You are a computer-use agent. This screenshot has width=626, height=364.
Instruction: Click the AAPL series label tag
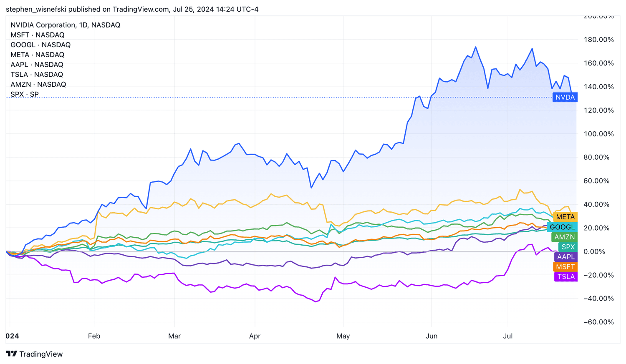click(566, 257)
